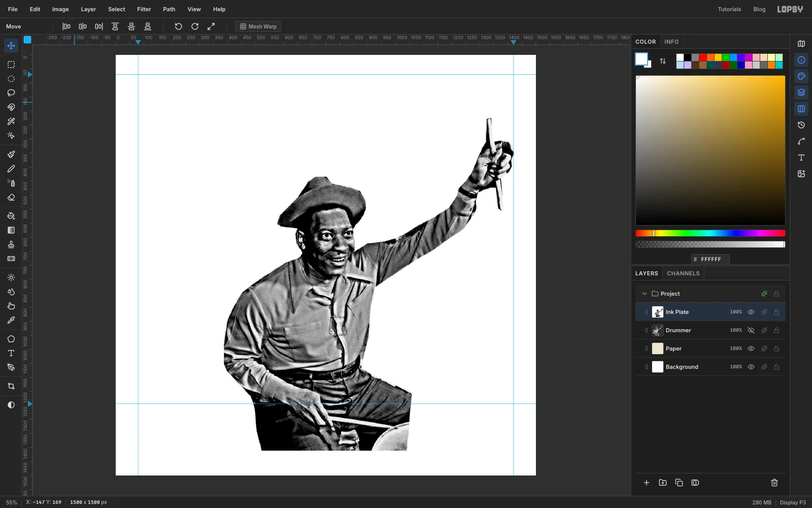Open the Tutorials link
Screen dimensions: 812x508
pos(729,9)
